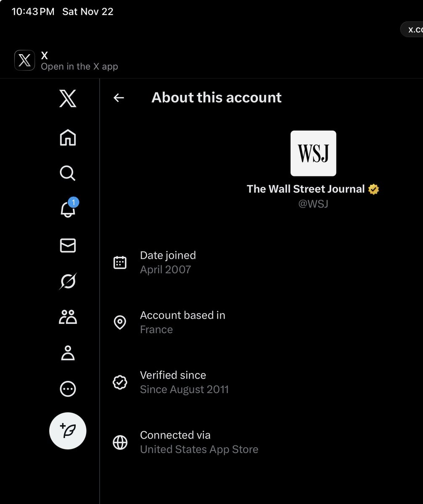Go back using the left arrow
The width and height of the screenshot is (423, 504).
(119, 98)
